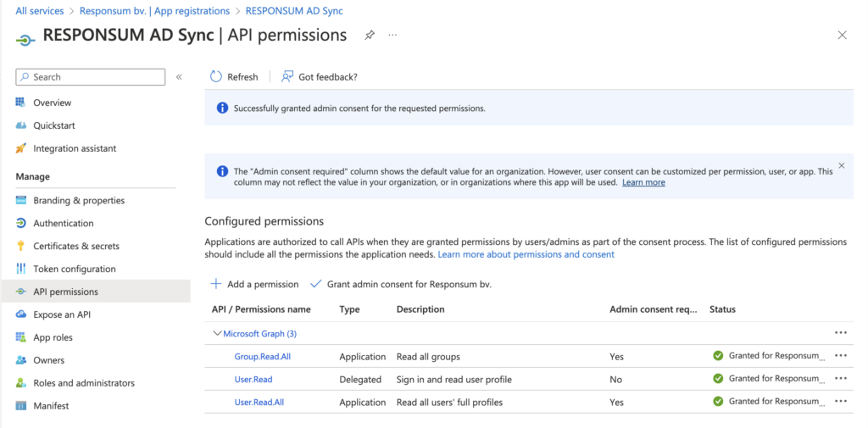Select API permissions in the sidebar
Image resolution: width=868 pixels, height=428 pixels.
[x=96, y=292]
